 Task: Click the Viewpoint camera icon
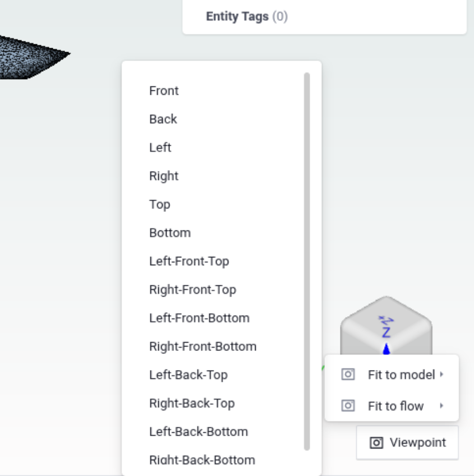coord(376,442)
